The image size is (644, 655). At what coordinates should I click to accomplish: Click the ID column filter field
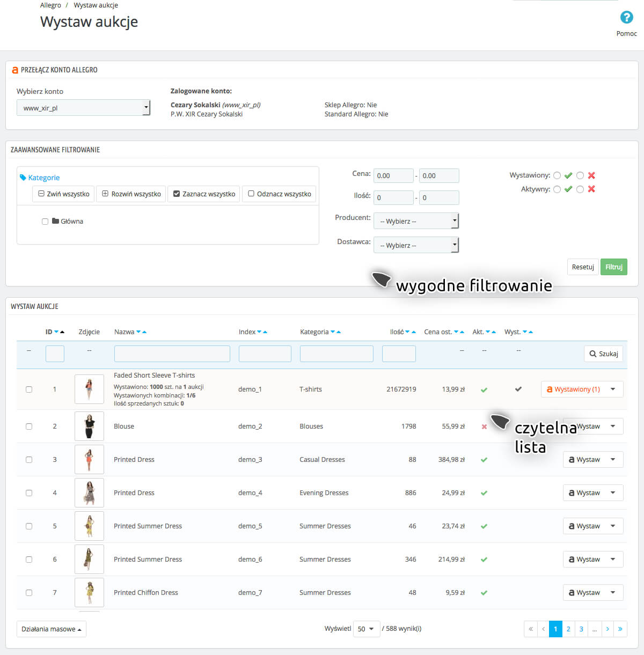click(55, 354)
